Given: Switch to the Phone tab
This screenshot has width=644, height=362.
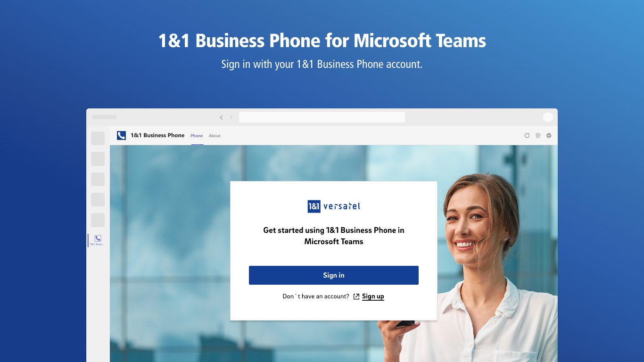Looking at the screenshot, I should (x=197, y=136).
